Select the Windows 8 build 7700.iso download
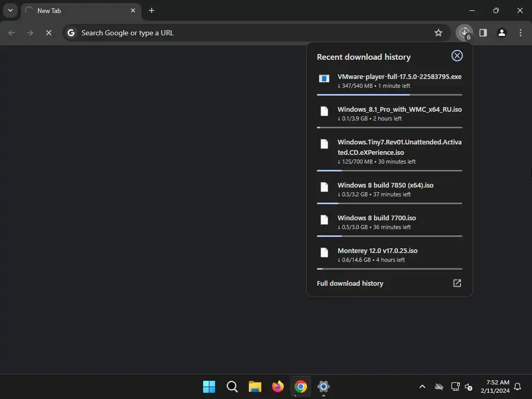532x399 pixels. pos(377,218)
